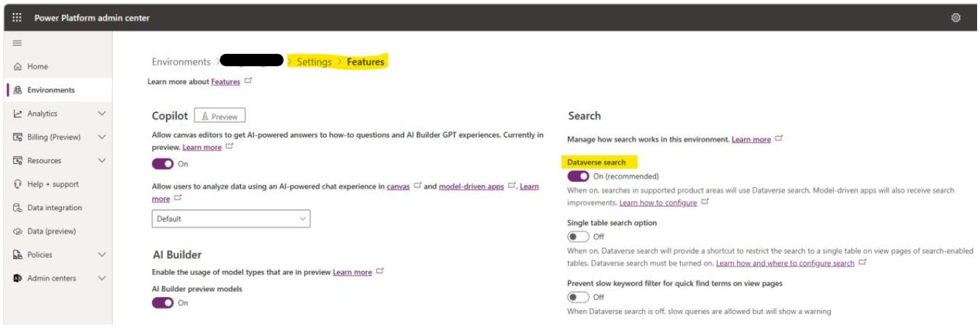Enable the Single table search option

[x=578, y=237]
